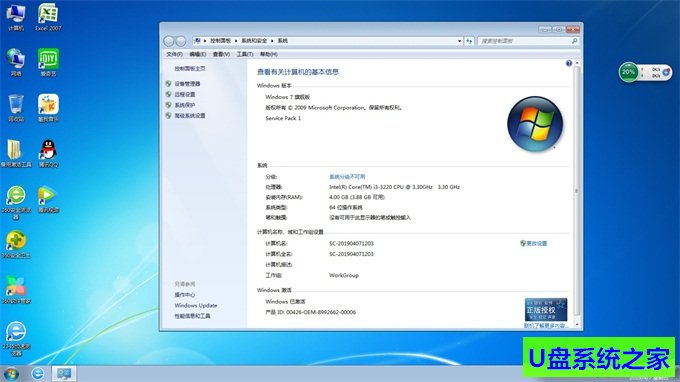This screenshot has width=680, height=382.
Task: Launch the 360 Software Manager shortcut
Action: (x=16, y=290)
